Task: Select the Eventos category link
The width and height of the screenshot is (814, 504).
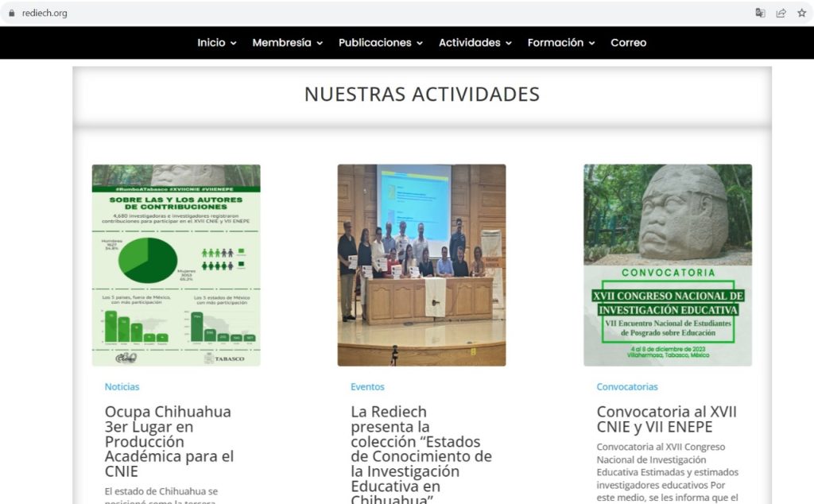Action: 367,387
